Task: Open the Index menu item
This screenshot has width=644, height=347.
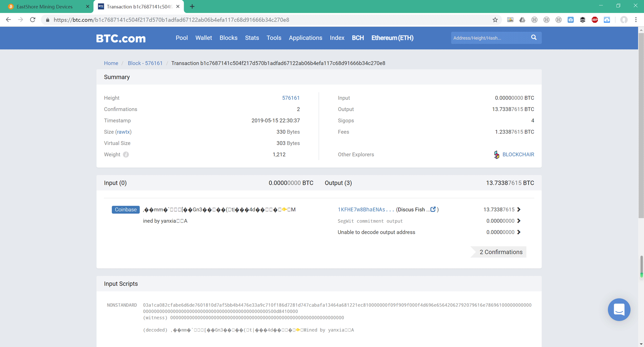Action: point(337,38)
